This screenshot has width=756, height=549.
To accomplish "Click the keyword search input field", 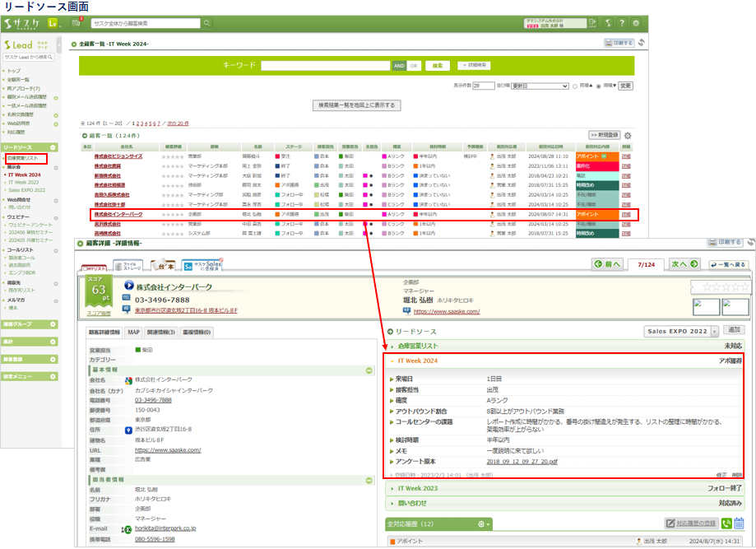I will 326,66.
